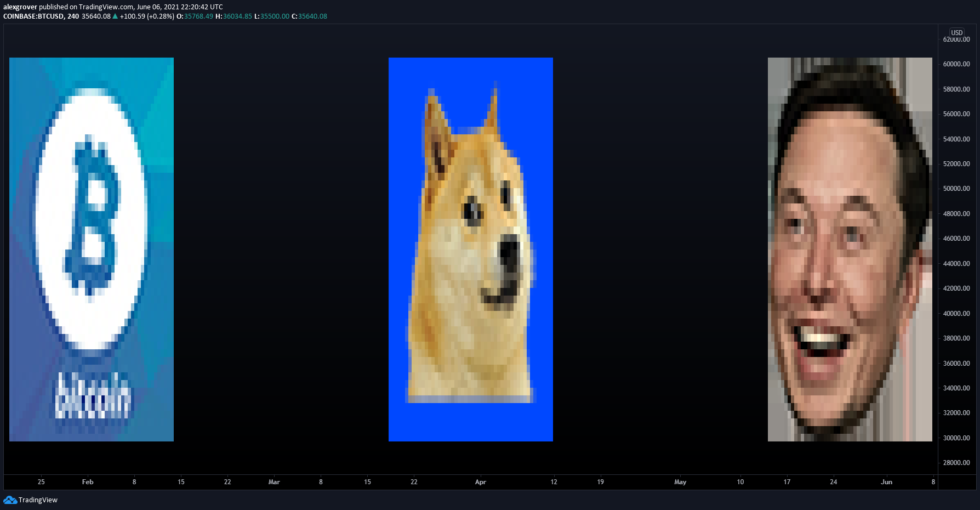Click the 25 date label on time axis
This screenshot has height=510, width=980.
pyautogui.click(x=41, y=482)
